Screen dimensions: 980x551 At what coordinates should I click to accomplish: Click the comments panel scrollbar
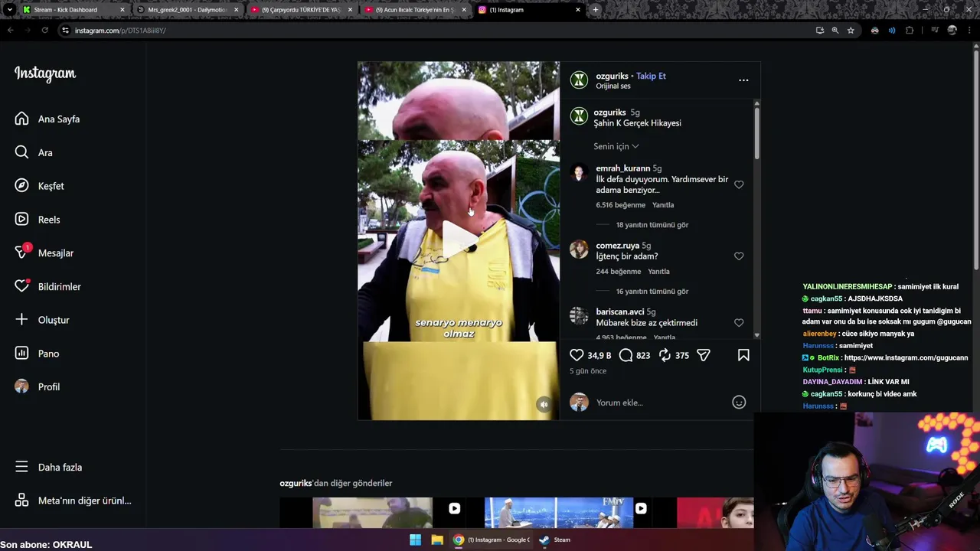point(756,134)
